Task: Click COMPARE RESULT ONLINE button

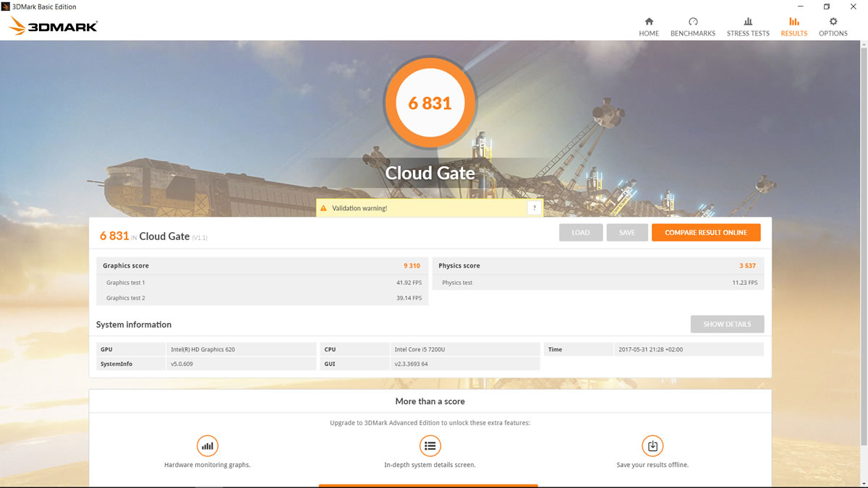Action: [706, 233]
